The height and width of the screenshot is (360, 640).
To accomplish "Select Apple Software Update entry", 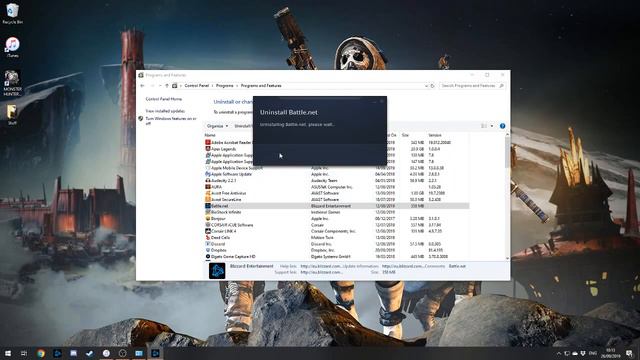I will (x=337, y=174).
